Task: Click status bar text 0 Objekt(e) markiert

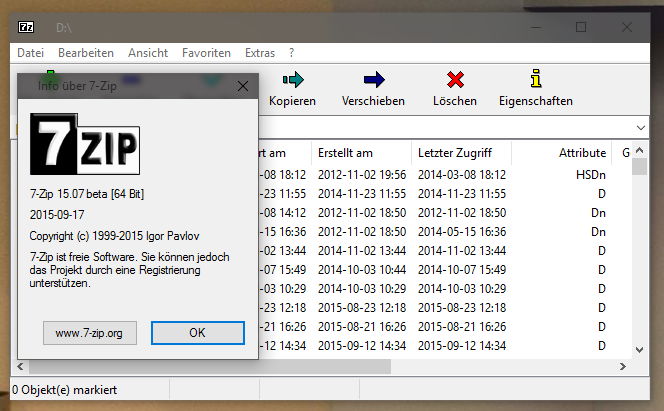Action: click(64, 390)
